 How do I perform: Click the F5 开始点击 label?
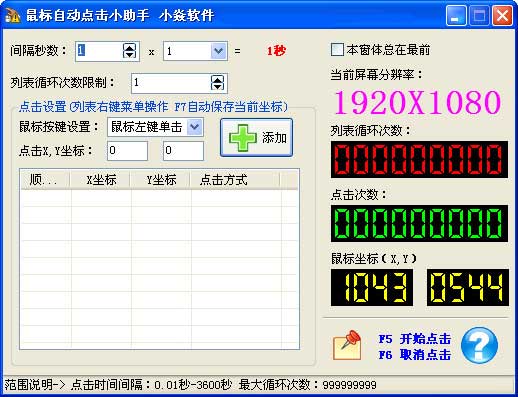(x=415, y=339)
